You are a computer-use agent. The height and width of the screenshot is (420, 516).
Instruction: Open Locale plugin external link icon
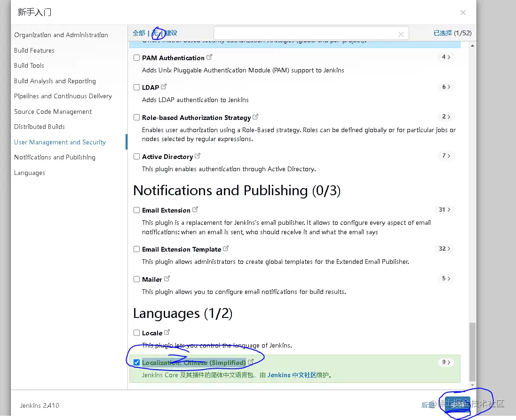click(x=167, y=332)
